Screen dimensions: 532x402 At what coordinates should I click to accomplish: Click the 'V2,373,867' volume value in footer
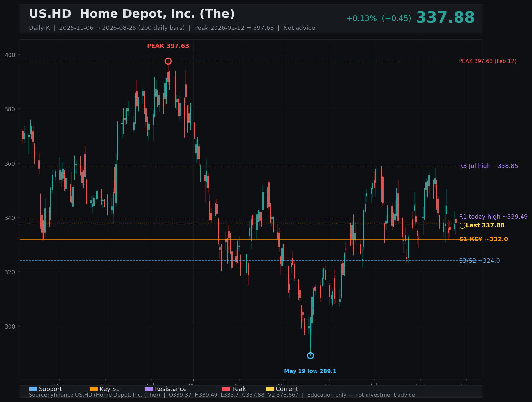tap(283, 395)
